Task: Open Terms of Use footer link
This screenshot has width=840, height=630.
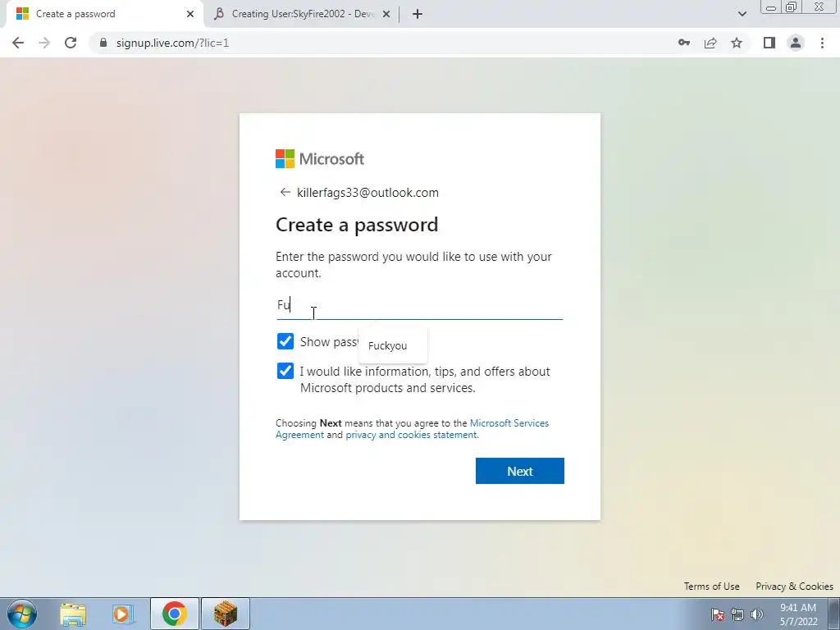Action: pyautogui.click(x=711, y=586)
